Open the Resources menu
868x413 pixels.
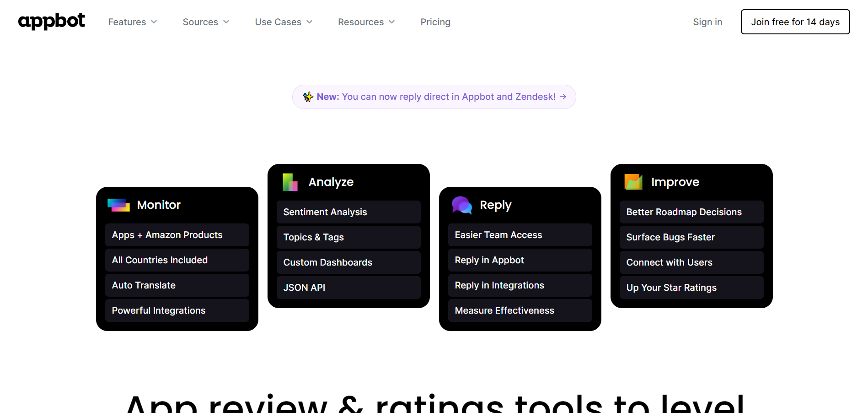366,22
